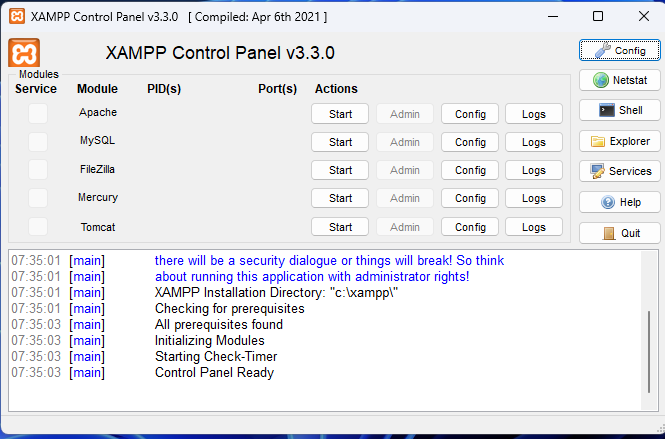Viewport: 665px width, 439px height.
Task: Click 'Checking for prerequisites' log line
Action: point(229,308)
